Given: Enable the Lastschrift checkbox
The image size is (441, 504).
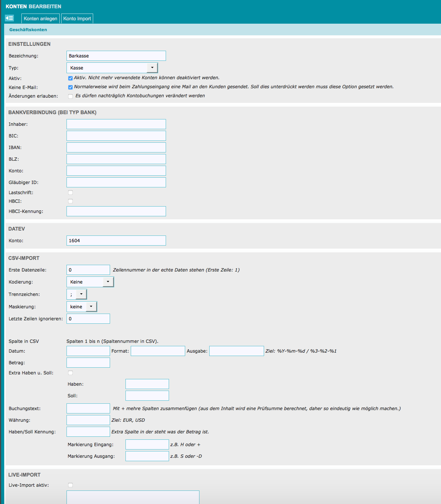Looking at the screenshot, I should coord(70,193).
